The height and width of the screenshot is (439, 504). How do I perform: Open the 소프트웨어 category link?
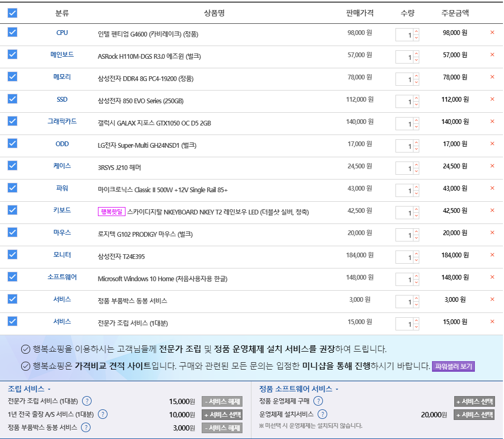62,277
